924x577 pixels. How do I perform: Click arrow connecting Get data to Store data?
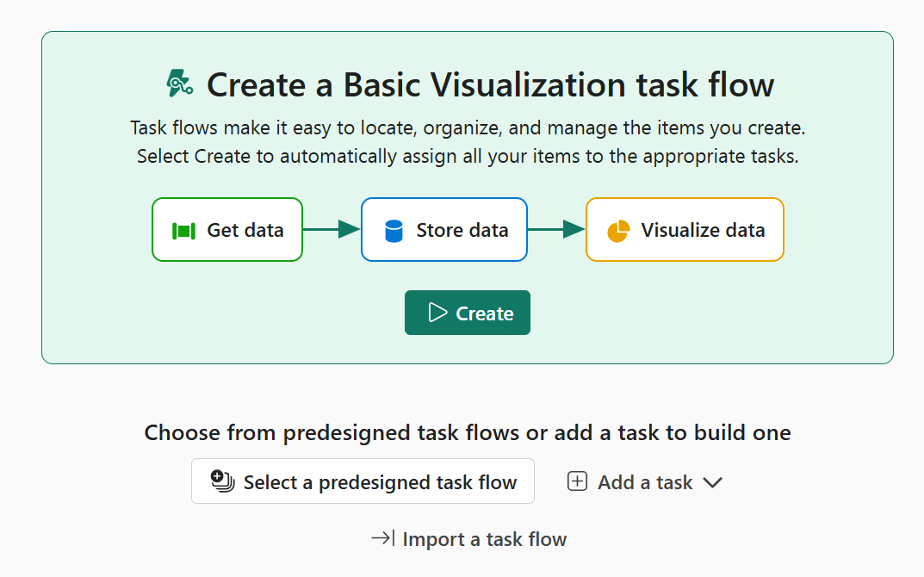click(x=332, y=229)
